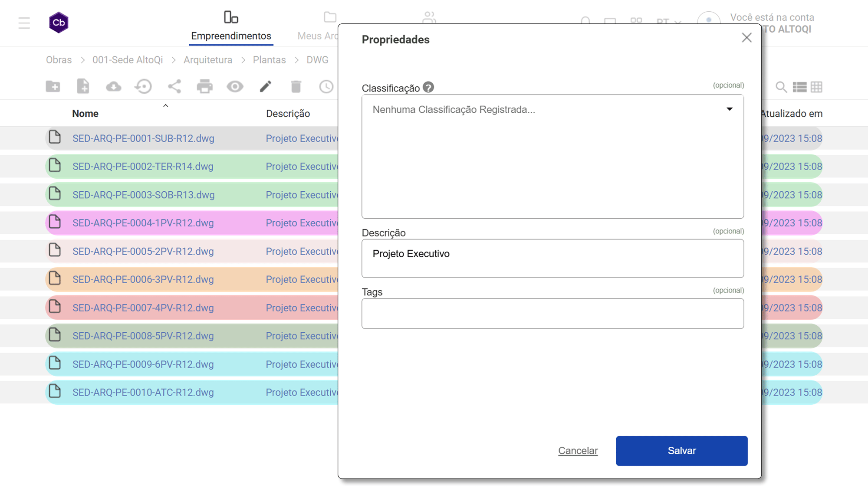Click the cloud download icon

pos(113,87)
